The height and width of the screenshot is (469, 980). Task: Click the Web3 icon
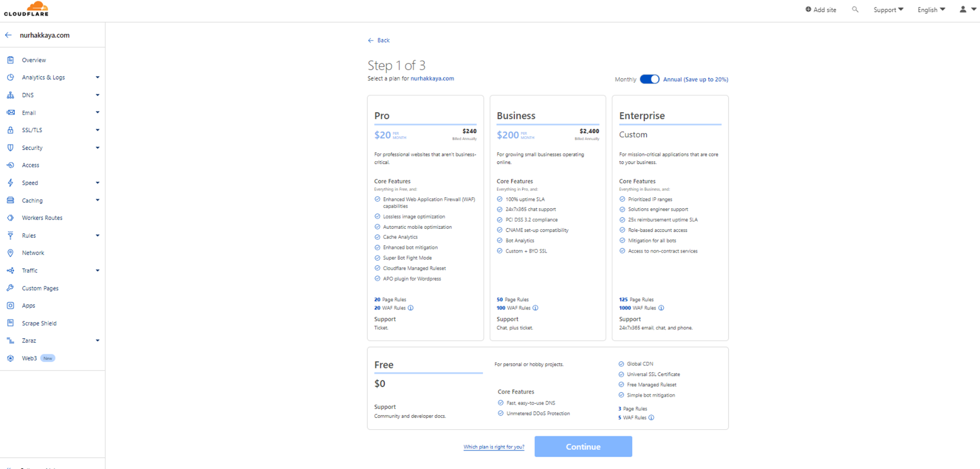pyautogui.click(x=10, y=358)
